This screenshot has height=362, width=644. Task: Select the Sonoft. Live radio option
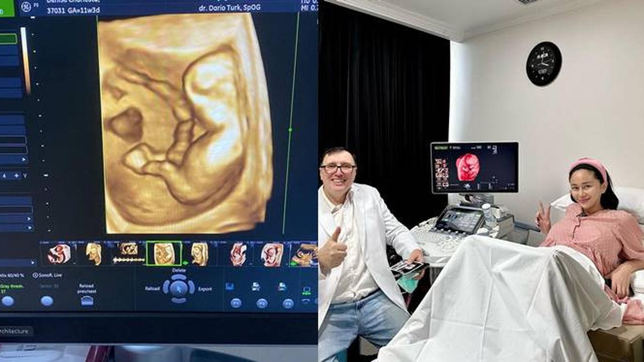click(35, 275)
